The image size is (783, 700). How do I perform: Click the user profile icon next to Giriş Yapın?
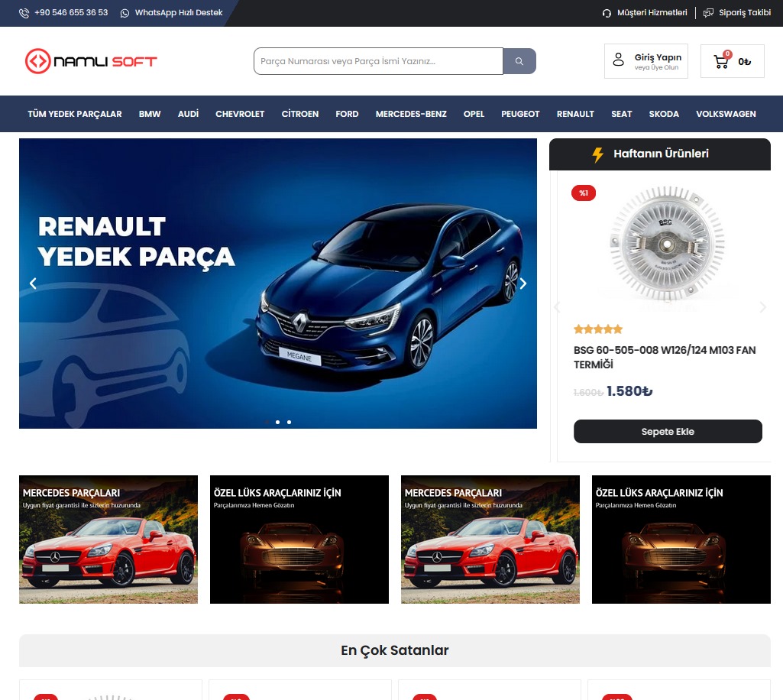(x=618, y=60)
